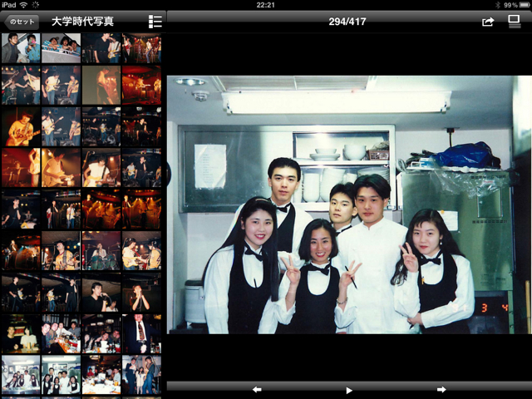Tap the share/export icon
Image resolution: width=532 pixels, height=399 pixels.
coord(488,22)
